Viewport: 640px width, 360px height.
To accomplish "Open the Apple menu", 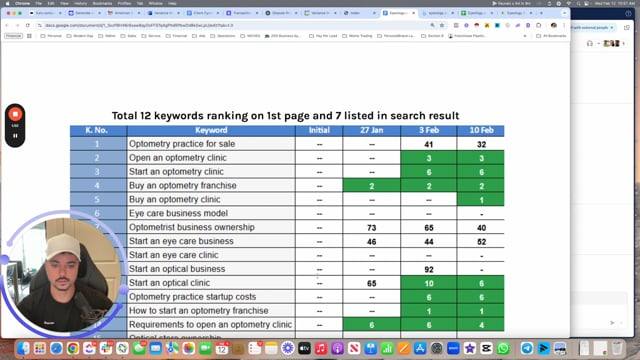I will (7, 3).
